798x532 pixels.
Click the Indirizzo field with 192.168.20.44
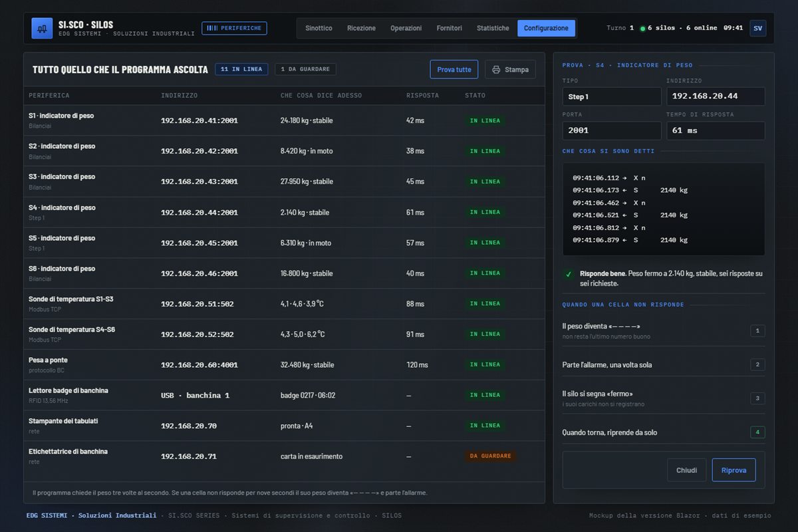[x=716, y=96]
